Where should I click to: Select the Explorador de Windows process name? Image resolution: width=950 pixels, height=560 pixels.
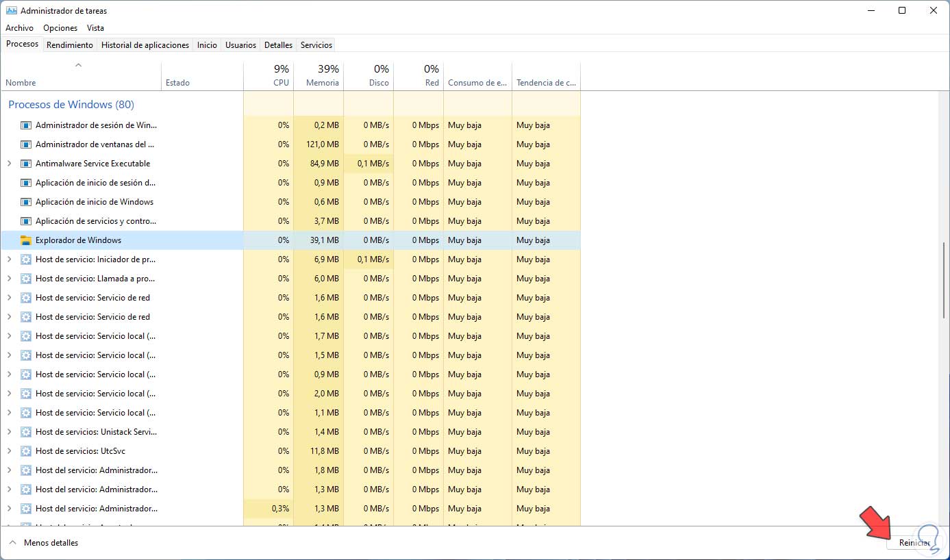point(78,240)
